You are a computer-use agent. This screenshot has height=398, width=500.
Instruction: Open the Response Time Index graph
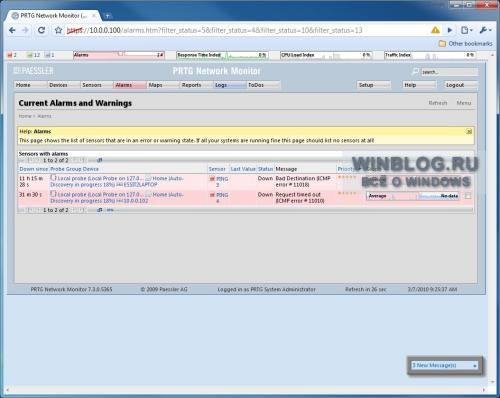pyautogui.click(x=222, y=55)
